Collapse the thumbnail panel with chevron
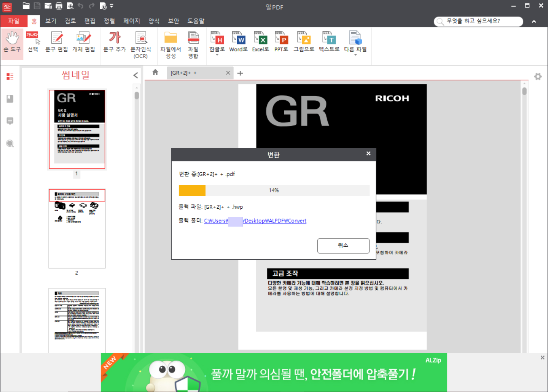 pyautogui.click(x=136, y=75)
